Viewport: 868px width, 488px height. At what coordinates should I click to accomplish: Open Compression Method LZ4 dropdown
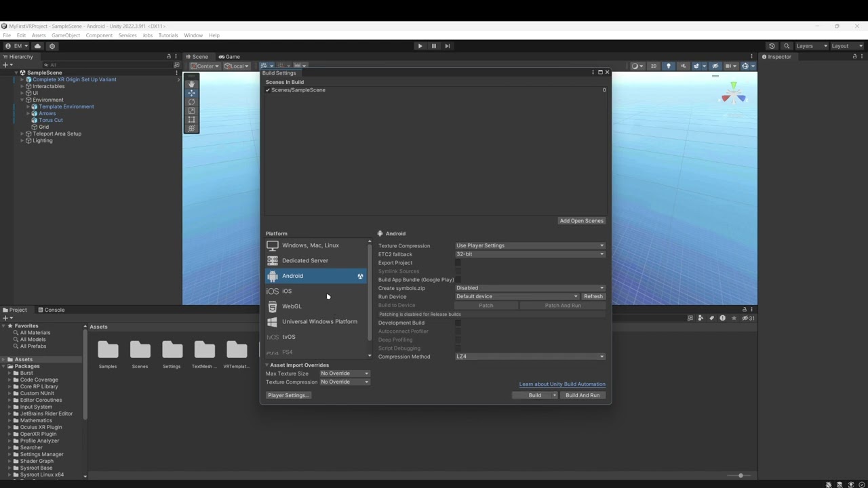530,357
